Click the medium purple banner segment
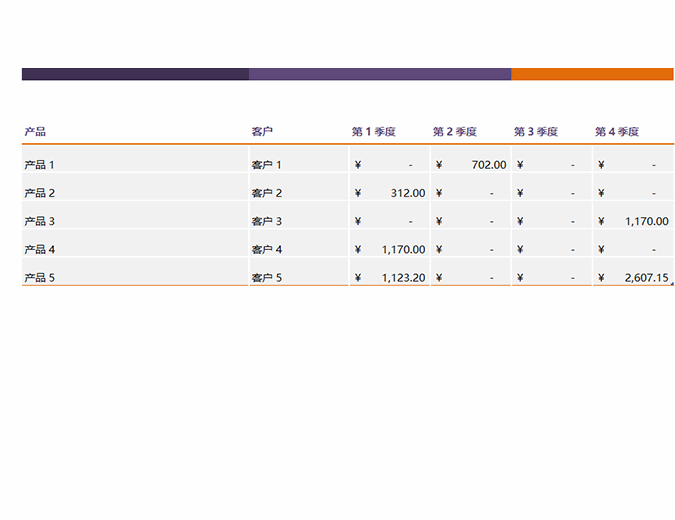 (380, 74)
